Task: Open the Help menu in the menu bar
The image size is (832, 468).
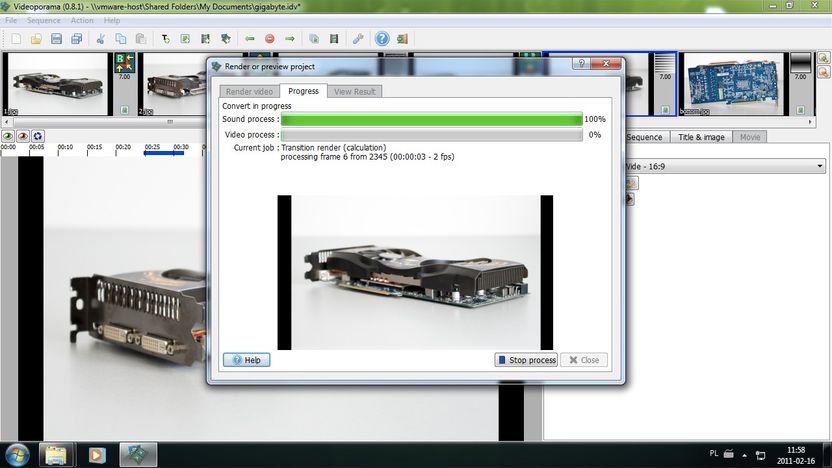Action: click(111, 20)
